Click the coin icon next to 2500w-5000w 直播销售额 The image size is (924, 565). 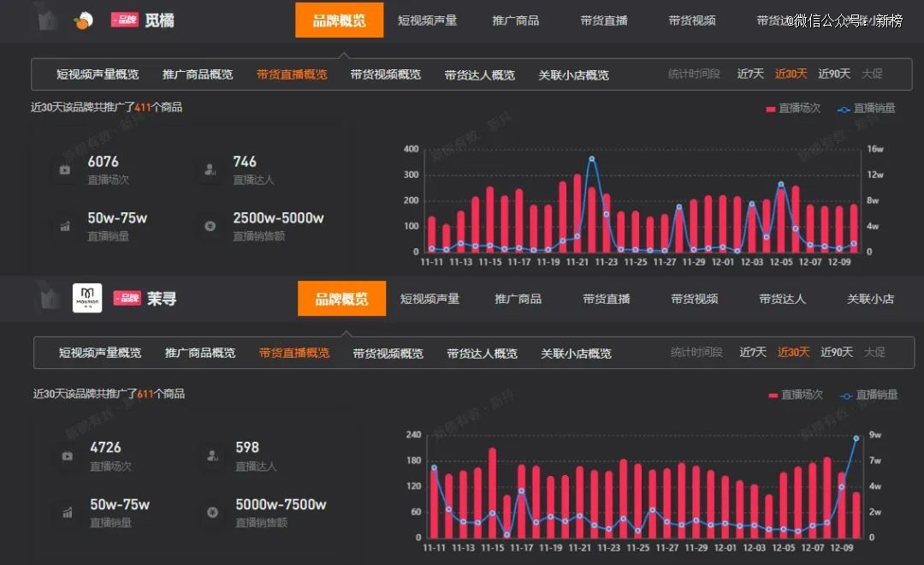210,226
